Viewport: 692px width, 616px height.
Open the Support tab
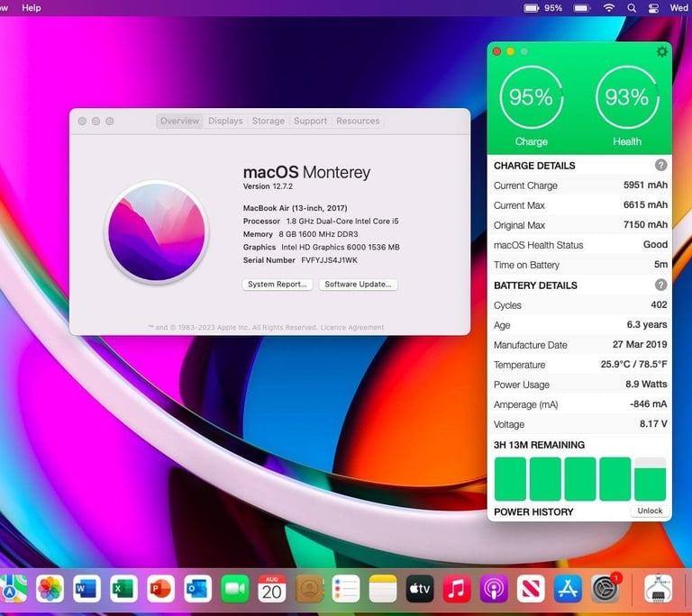[x=310, y=121]
